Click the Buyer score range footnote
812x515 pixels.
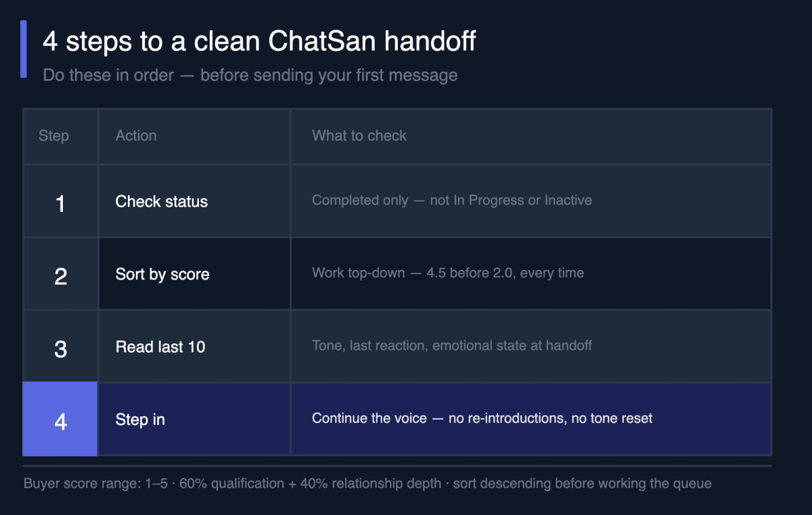[x=367, y=484]
